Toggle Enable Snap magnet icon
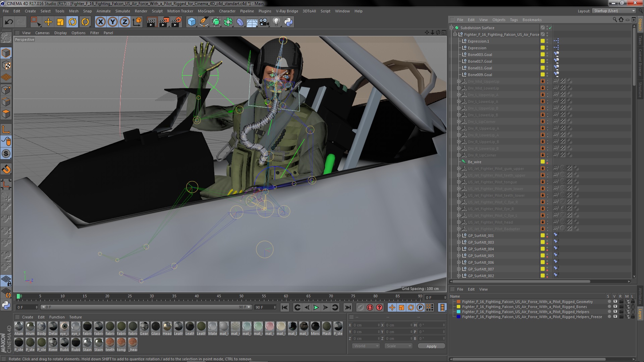The image size is (644, 362). coord(6,169)
